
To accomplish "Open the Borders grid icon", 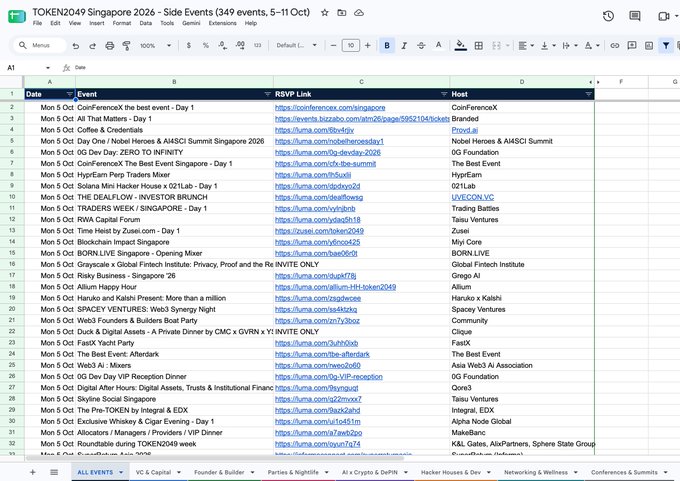I will click(x=479, y=46).
